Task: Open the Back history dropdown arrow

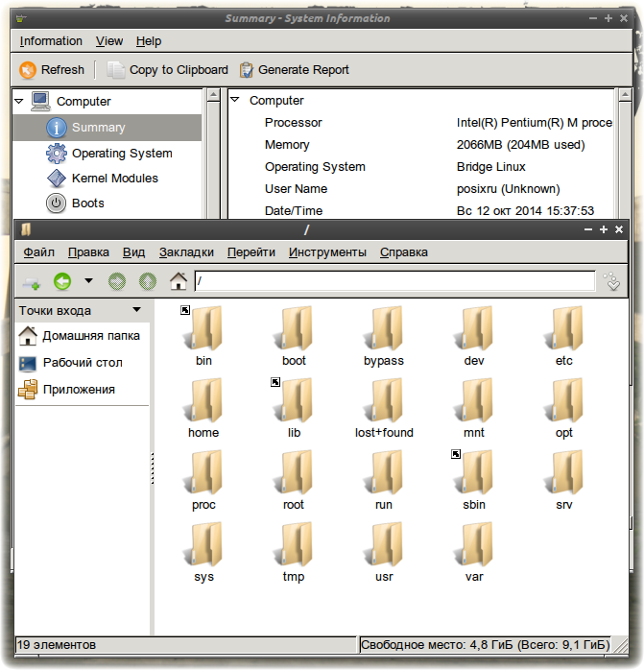Action: [x=88, y=280]
